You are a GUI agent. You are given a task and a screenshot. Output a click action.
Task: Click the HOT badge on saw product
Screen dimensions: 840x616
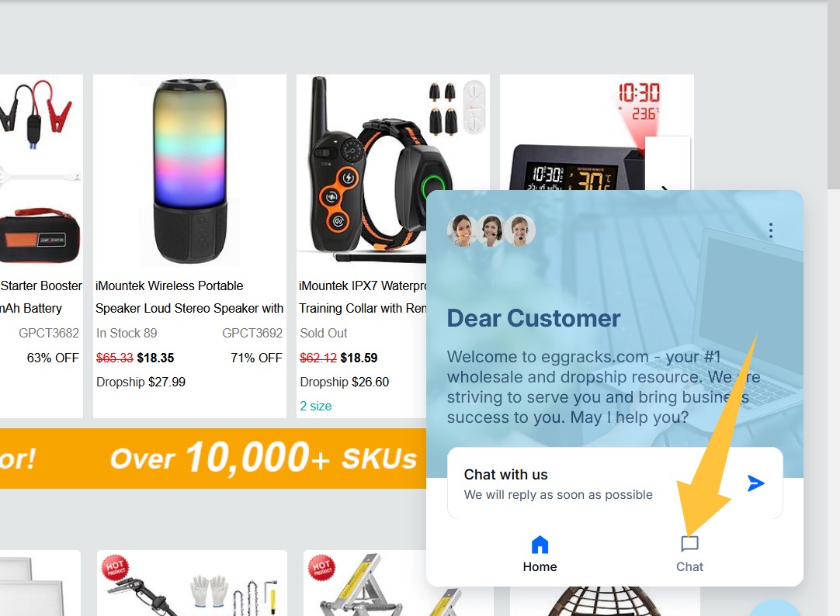pos(114,567)
